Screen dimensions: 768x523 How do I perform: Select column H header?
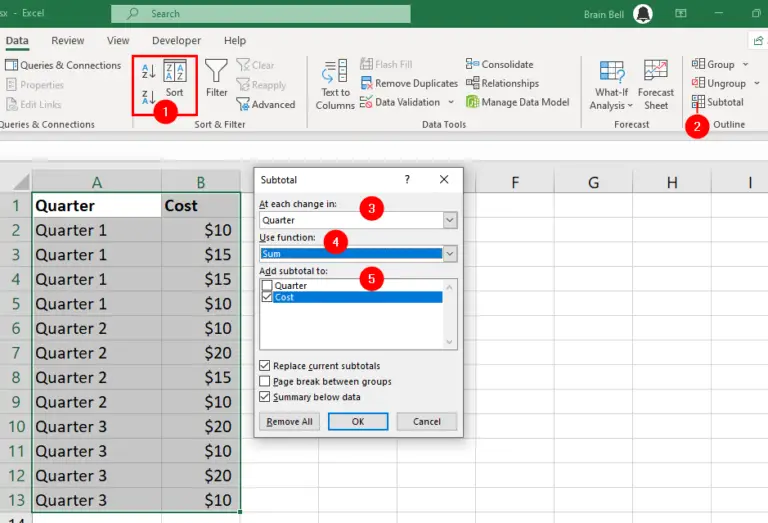[672, 183]
